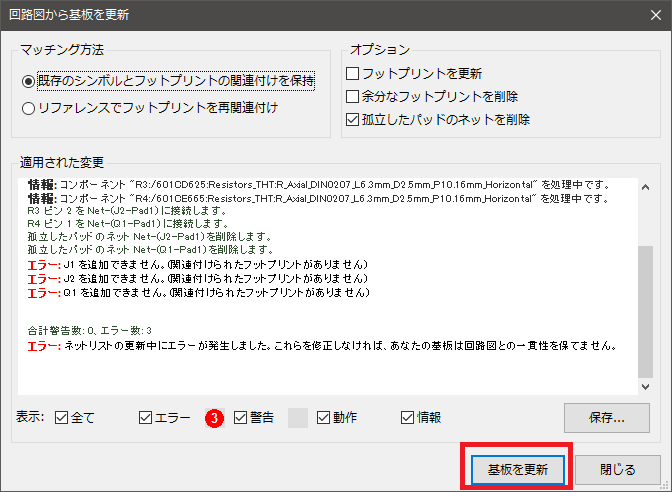Select リファレンスでフットプリントを再関連付け radio option
Viewport: 672px width, 492px height.
[29, 107]
